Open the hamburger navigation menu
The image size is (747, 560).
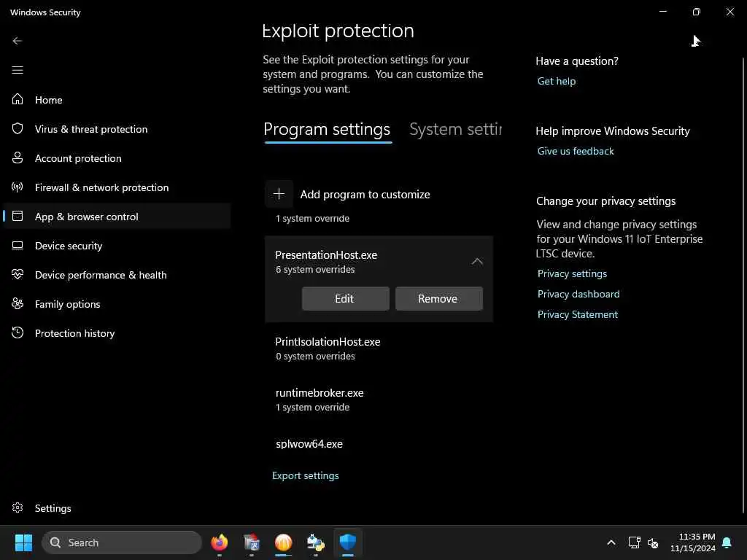(x=18, y=70)
